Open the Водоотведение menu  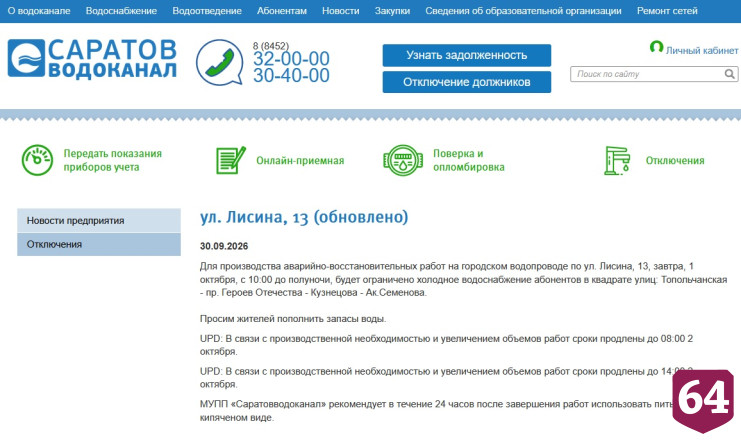pos(207,11)
